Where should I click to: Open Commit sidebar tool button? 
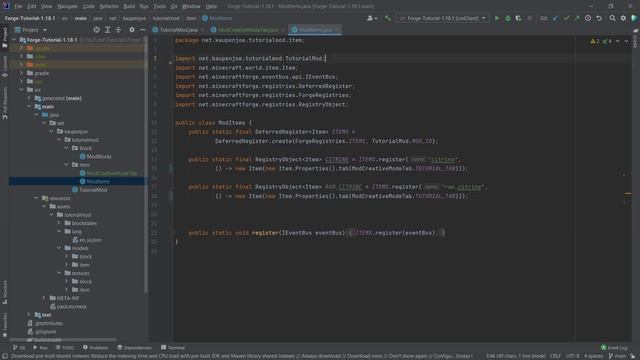pos(4,66)
